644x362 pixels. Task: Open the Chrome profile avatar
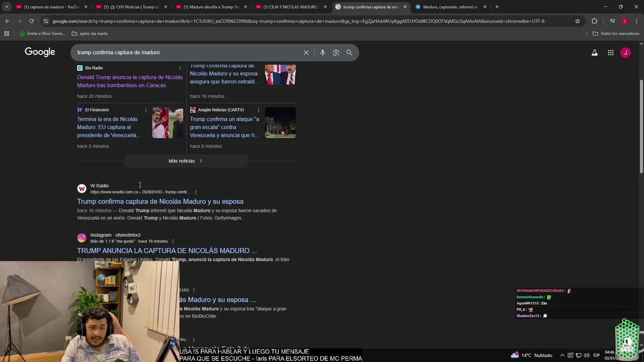[624, 21]
